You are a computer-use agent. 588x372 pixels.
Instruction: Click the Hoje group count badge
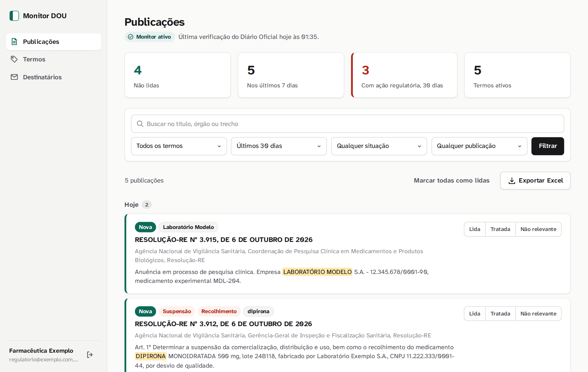147,204
